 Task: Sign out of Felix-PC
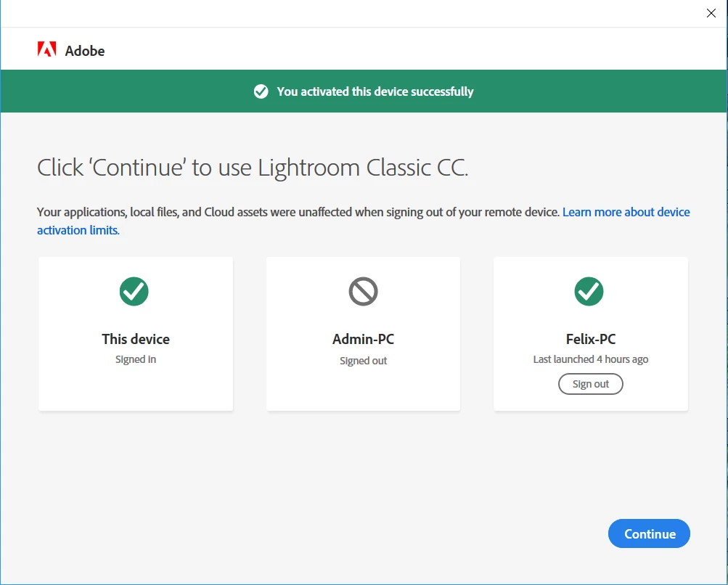pyautogui.click(x=590, y=384)
